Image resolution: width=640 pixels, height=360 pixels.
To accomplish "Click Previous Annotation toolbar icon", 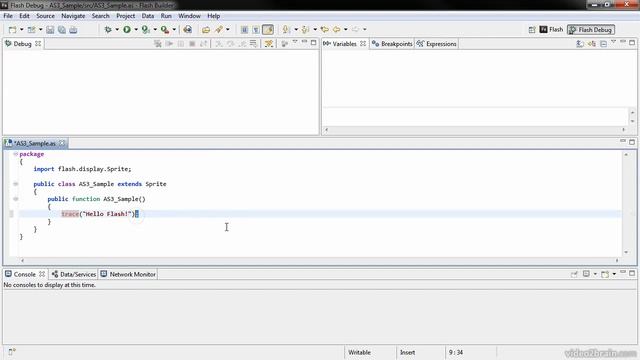I will coord(306,29).
